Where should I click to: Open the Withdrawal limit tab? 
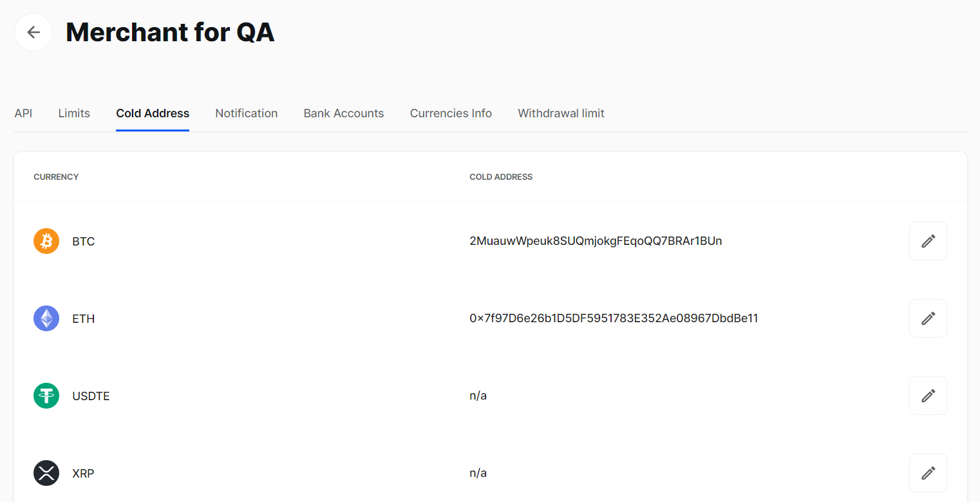[x=561, y=113]
